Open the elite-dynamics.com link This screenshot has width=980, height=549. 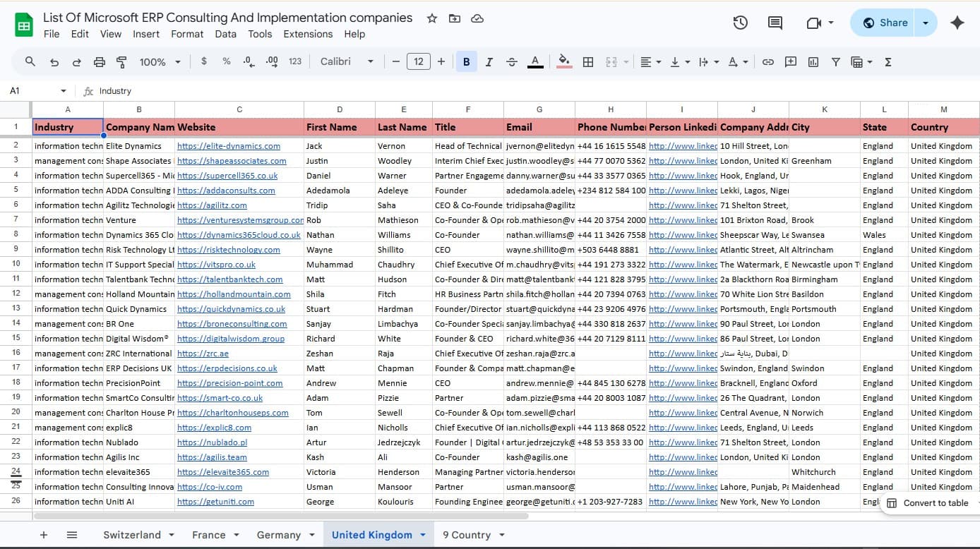(229, 146)
